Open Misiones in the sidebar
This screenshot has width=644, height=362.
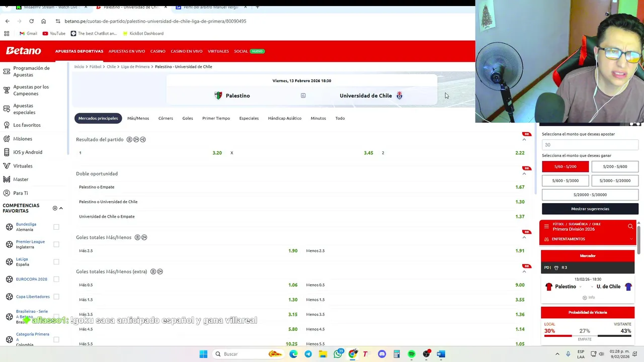[23, 139]
